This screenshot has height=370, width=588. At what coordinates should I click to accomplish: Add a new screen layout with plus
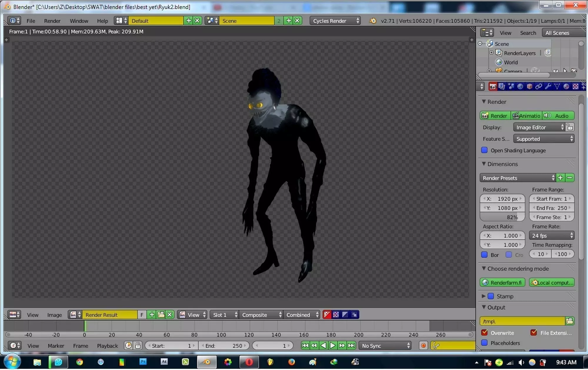coord(189,21)
